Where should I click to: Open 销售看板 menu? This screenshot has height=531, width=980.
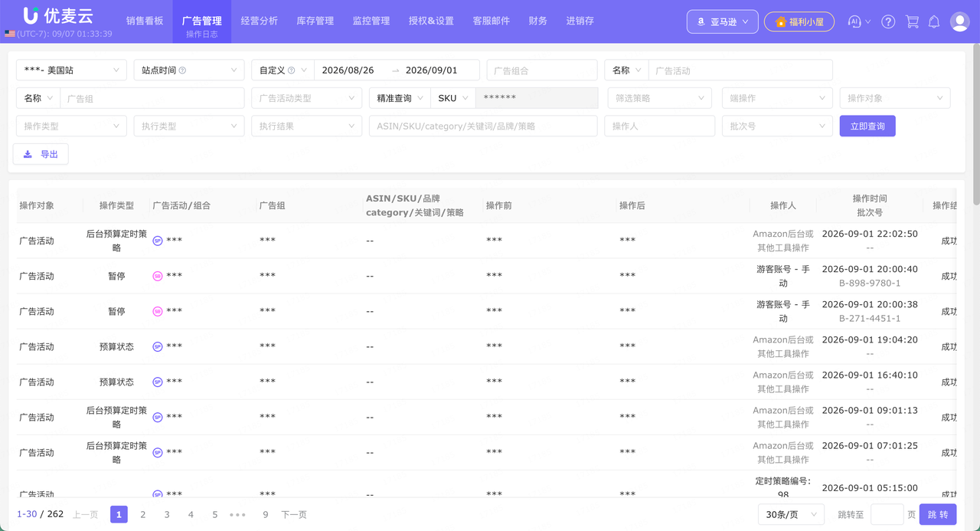click(145, 21)
